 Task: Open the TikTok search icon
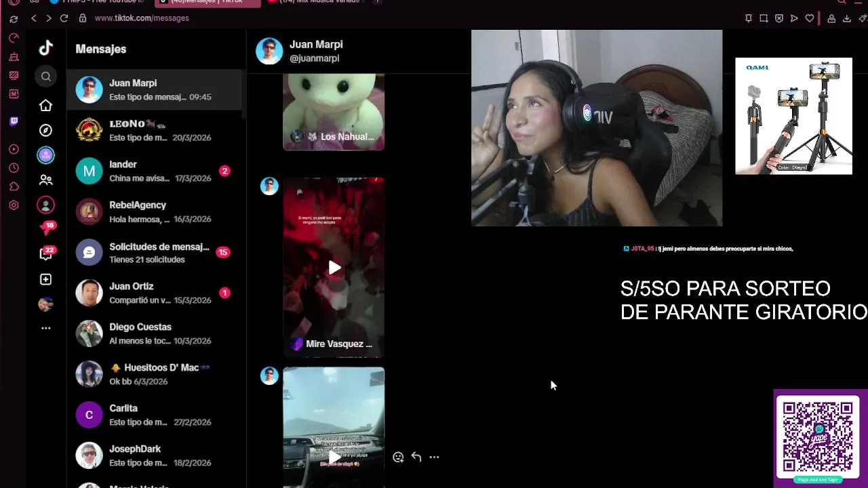(x=45, y=77)
